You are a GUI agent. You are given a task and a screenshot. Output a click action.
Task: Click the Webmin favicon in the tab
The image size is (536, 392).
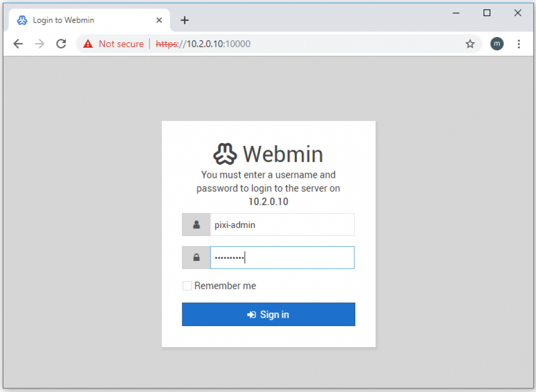[22, 20]
